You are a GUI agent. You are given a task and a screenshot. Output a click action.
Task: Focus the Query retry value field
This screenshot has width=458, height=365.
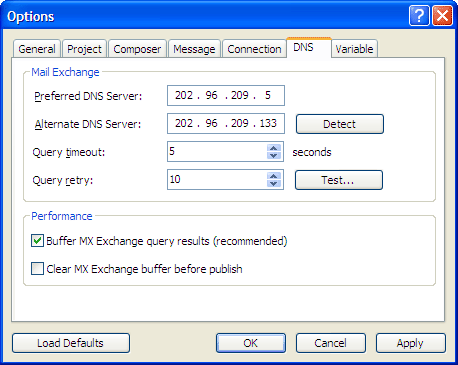(x=217, y=180)
